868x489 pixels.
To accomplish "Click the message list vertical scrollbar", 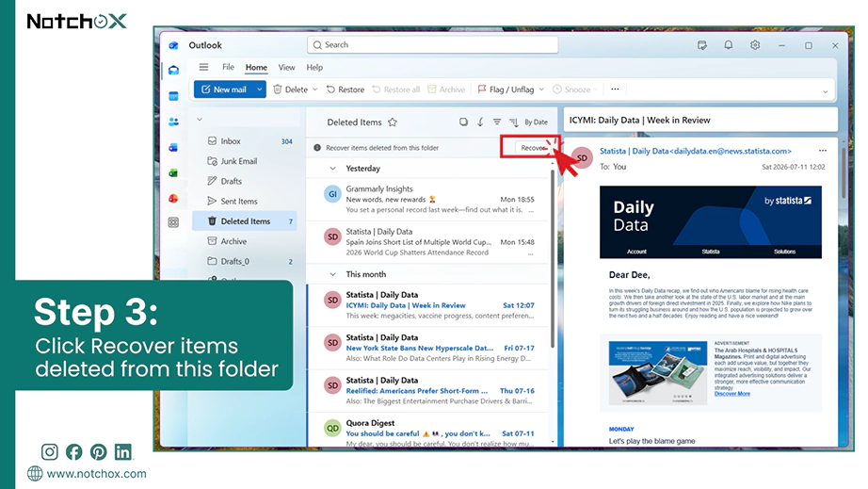I will pyautogui.click(x=553, y=259).
